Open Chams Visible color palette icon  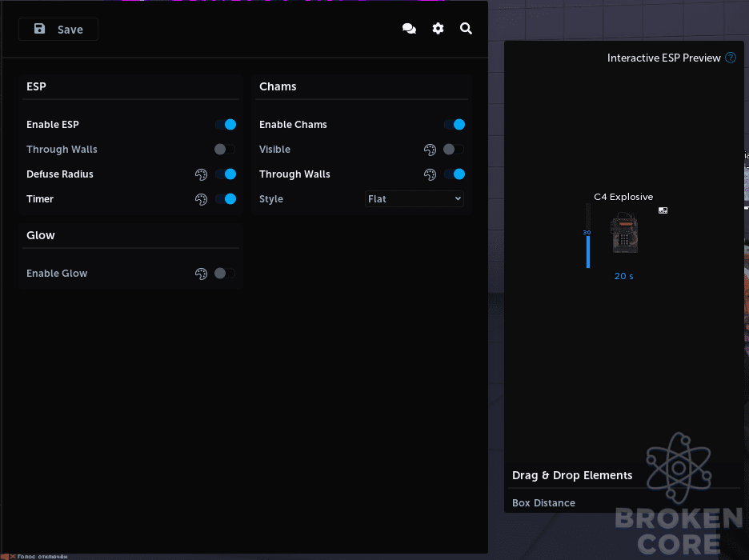coord(430,150)
